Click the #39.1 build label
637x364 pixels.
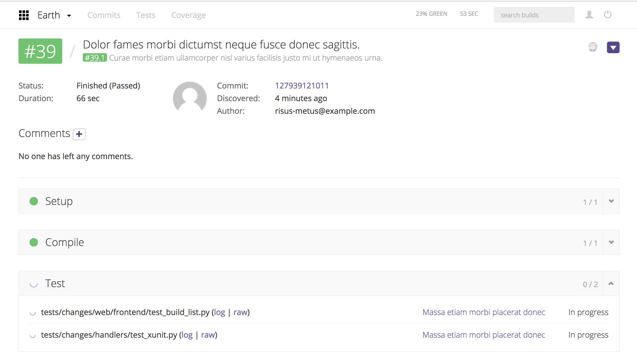pos(95,58)
